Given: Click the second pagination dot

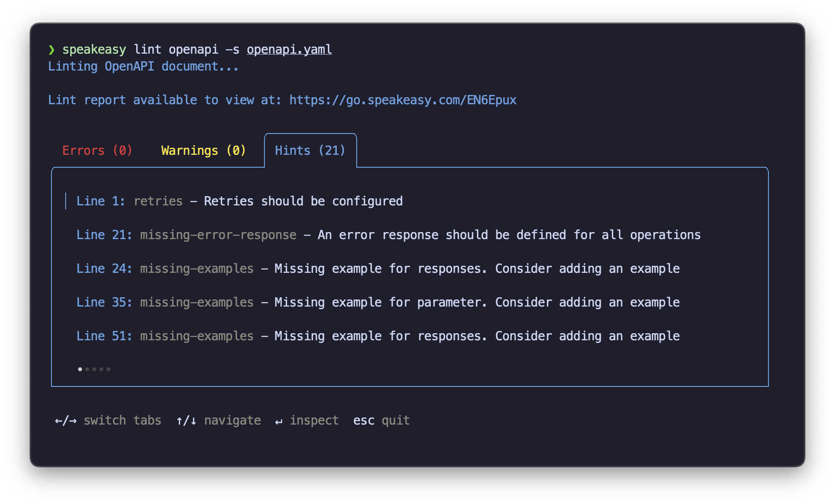Looking at the screenshot, I should (87, 369).
